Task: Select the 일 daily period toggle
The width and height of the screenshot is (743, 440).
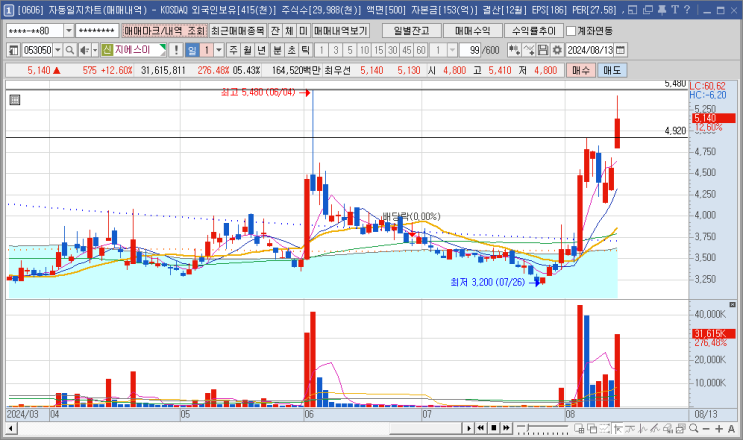Action: coord(192,50)
